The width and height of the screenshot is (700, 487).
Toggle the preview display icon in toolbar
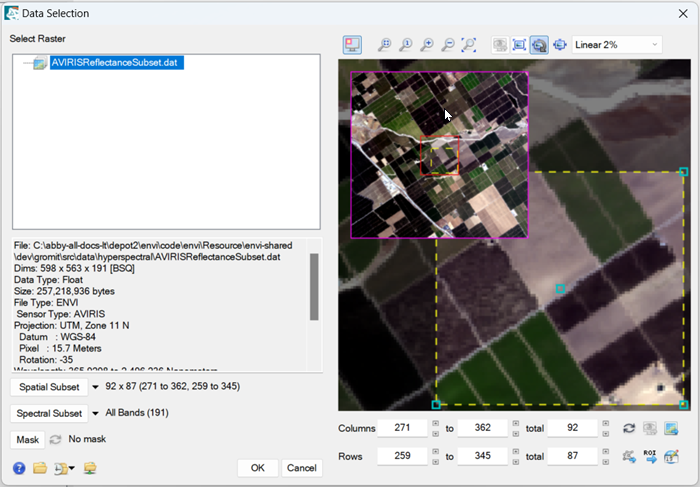pyautogui.click(x=352, y=45)
